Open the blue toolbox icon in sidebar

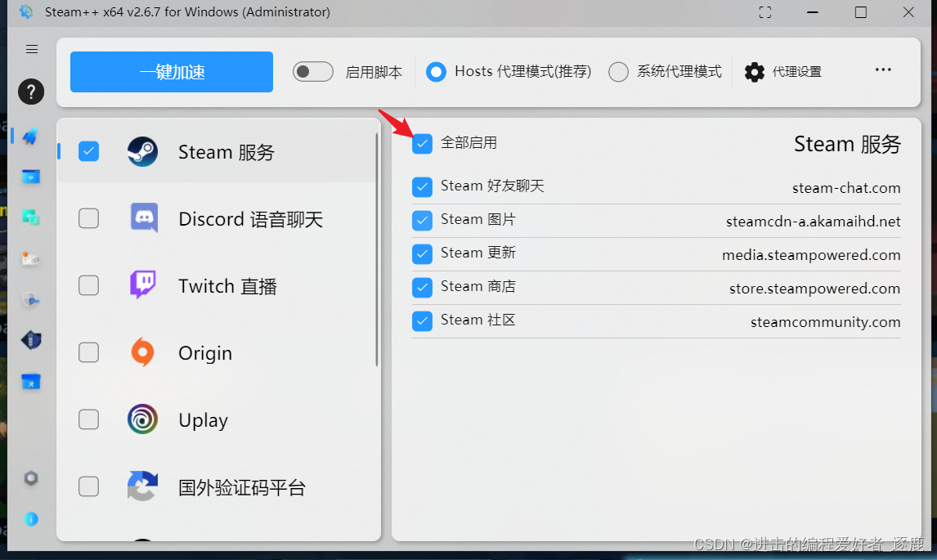pos(30,381)
